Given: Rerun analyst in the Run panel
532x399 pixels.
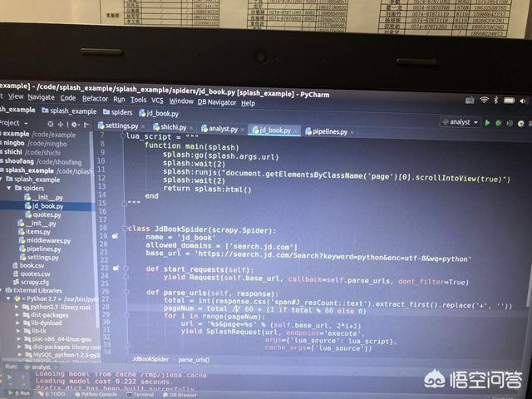Looking at the screenshot, I should point(9,377).
